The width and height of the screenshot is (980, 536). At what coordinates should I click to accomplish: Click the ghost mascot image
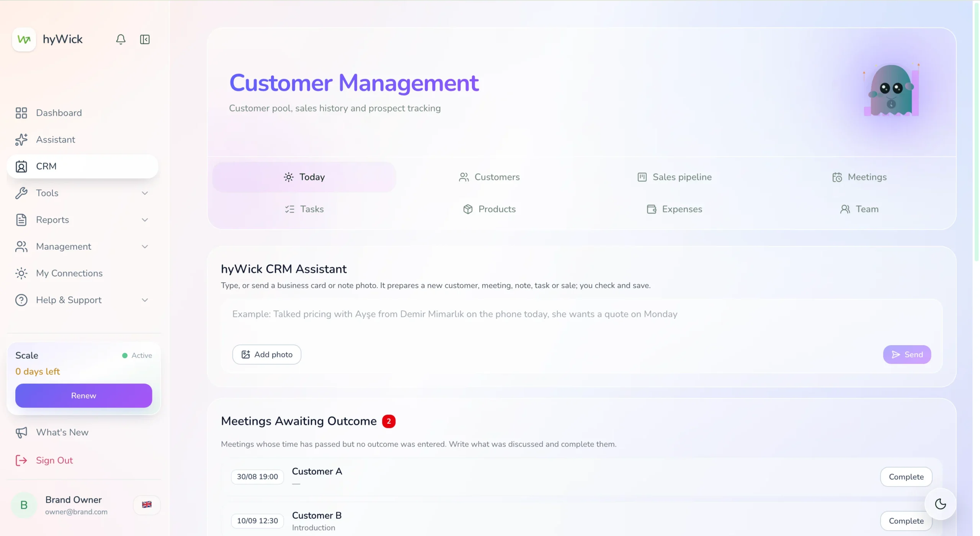[x=891, y=90]
